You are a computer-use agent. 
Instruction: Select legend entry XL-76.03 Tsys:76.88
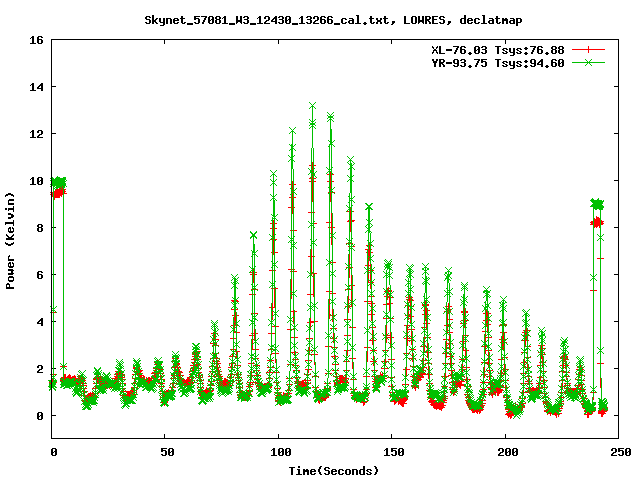click(x=498, y=50)
